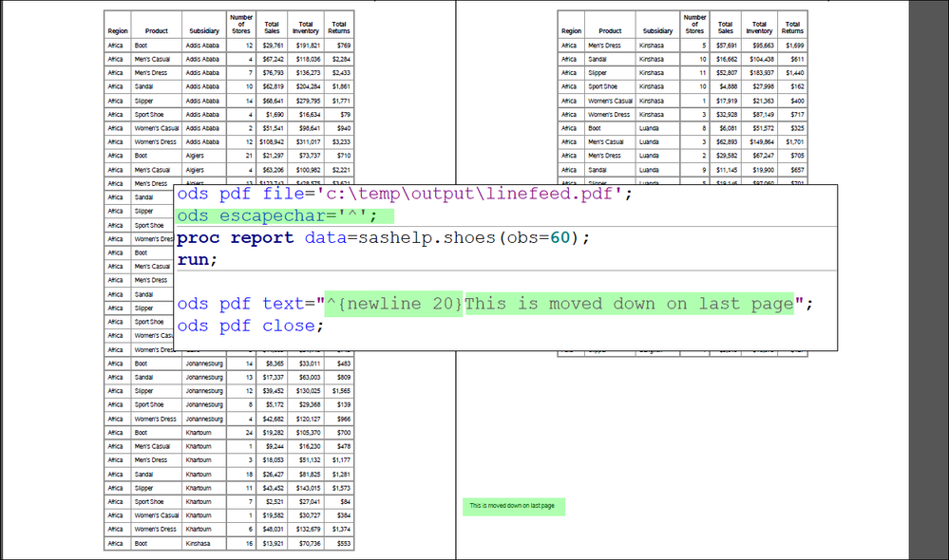This screenshot has height=560, width=949.
Task: Click 'Total Inventory' header in left table
Action: click(306, 28)
